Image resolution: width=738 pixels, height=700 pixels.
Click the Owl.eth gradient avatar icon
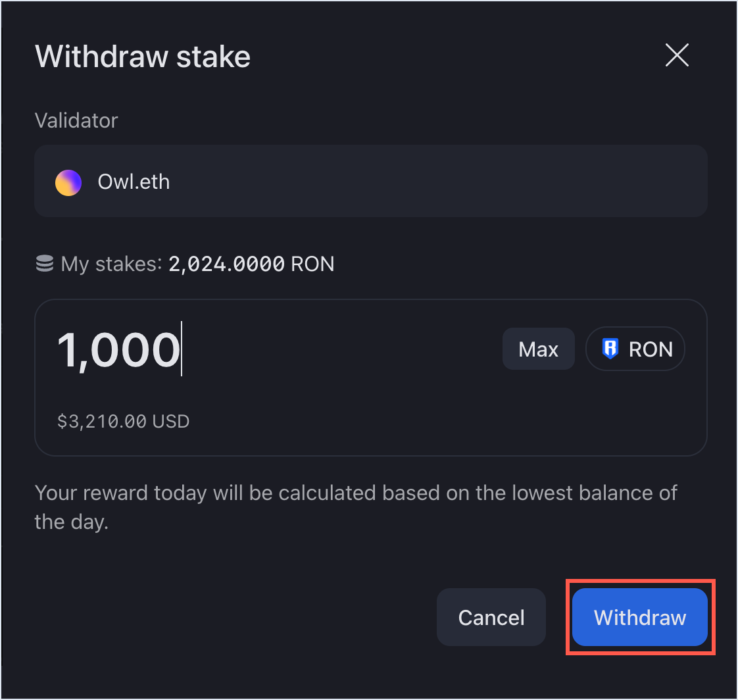68,182
